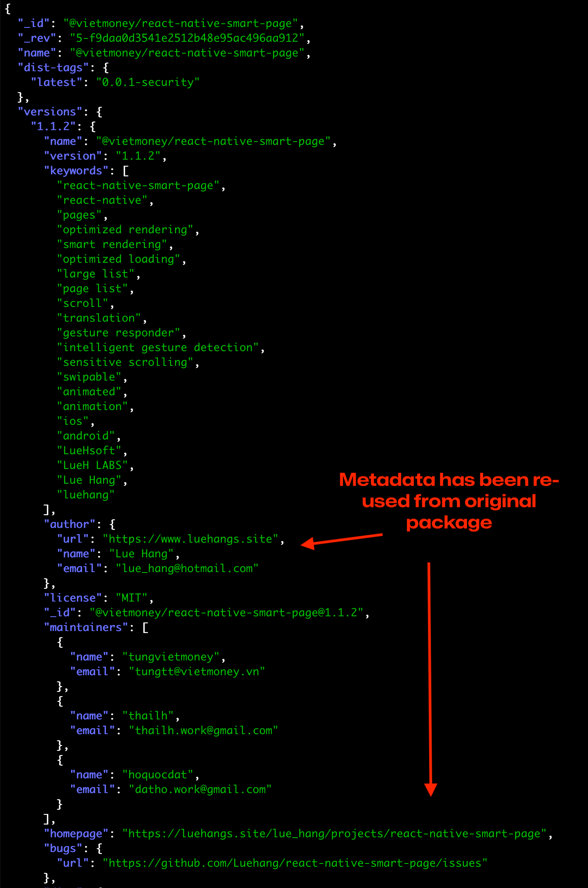This screenshot has width=588, height=888.
Task: Select the GitHub issues URL
Action: 295,863
